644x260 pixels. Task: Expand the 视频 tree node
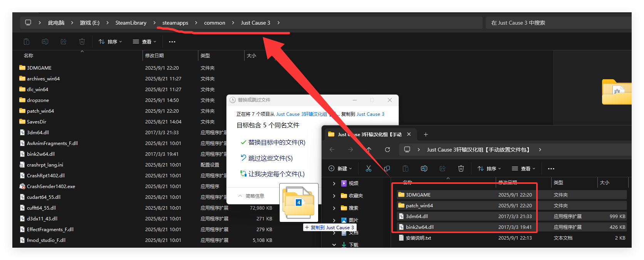(334, 183)
